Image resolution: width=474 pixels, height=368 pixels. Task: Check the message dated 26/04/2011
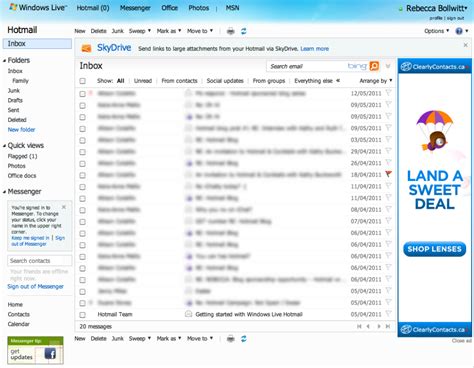tap(83, 164)
